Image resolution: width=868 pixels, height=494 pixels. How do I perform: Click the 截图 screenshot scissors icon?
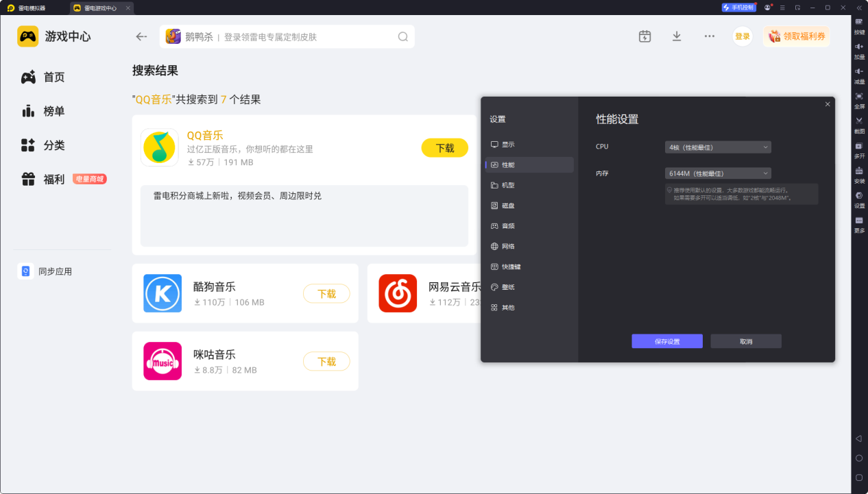pyautogui.click(x=859, y=121)
